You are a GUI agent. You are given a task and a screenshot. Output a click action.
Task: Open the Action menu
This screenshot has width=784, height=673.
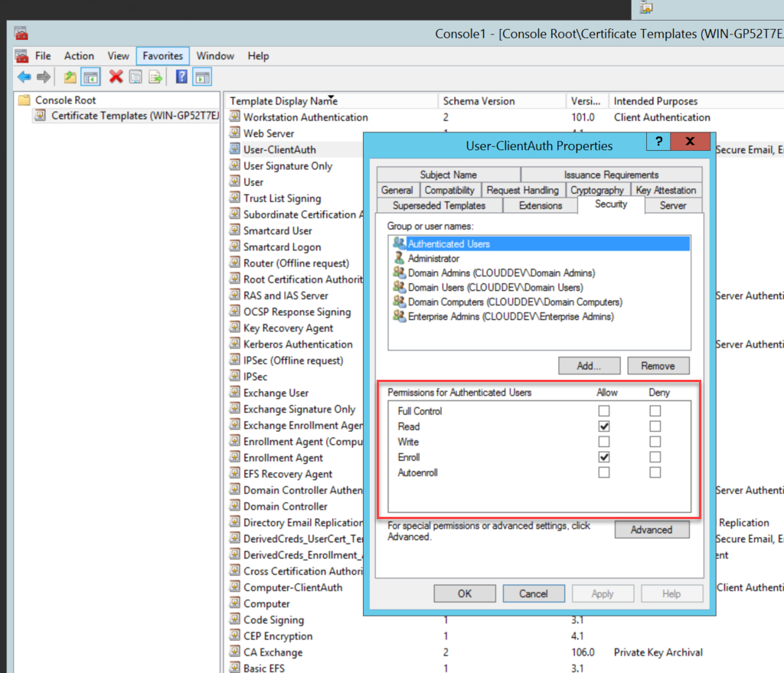tap(79, 56)
